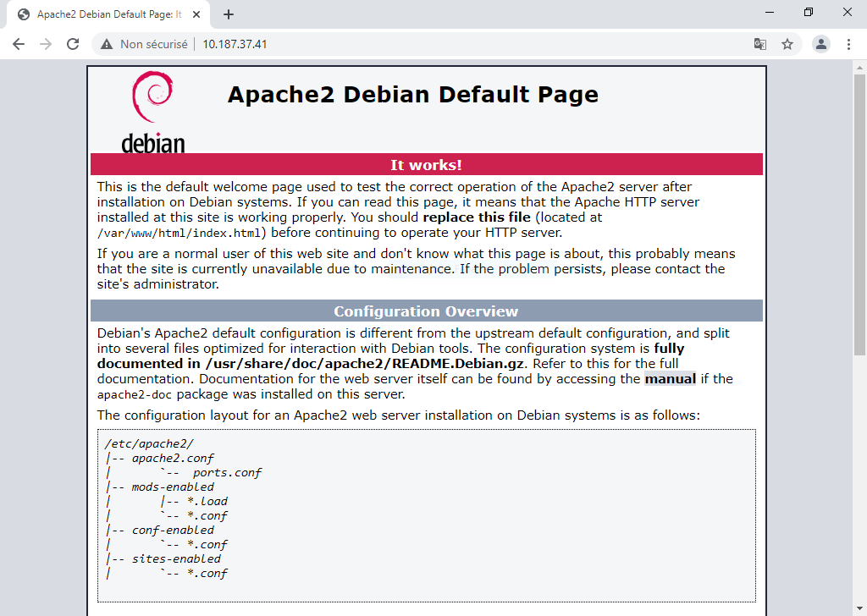Click 'apache2.conf' in the config tree
The height and width of the screenshot is (616, 867).
(x=173, y=458)
